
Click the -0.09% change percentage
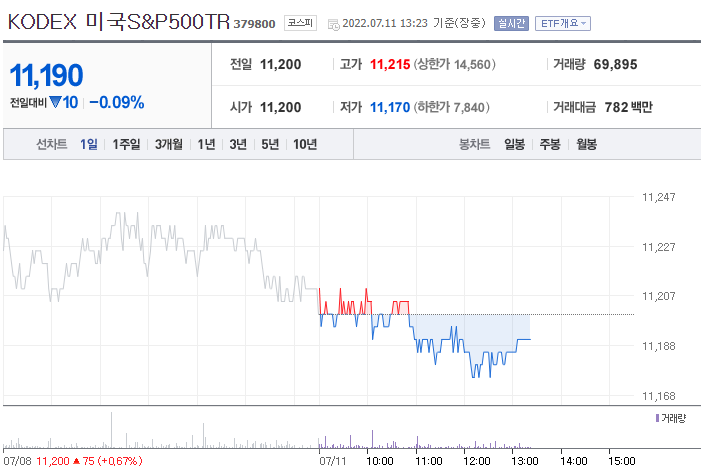[117, 102]
